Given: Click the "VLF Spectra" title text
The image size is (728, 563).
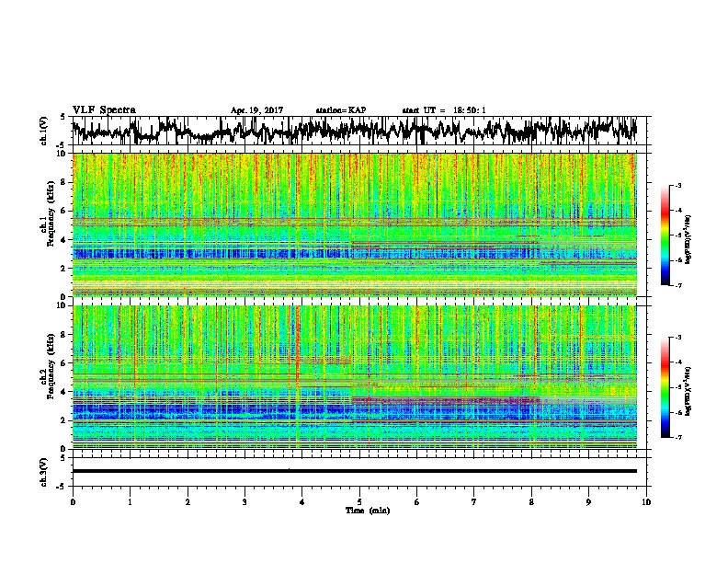Looking at the screenshot, I should point(104,110).
